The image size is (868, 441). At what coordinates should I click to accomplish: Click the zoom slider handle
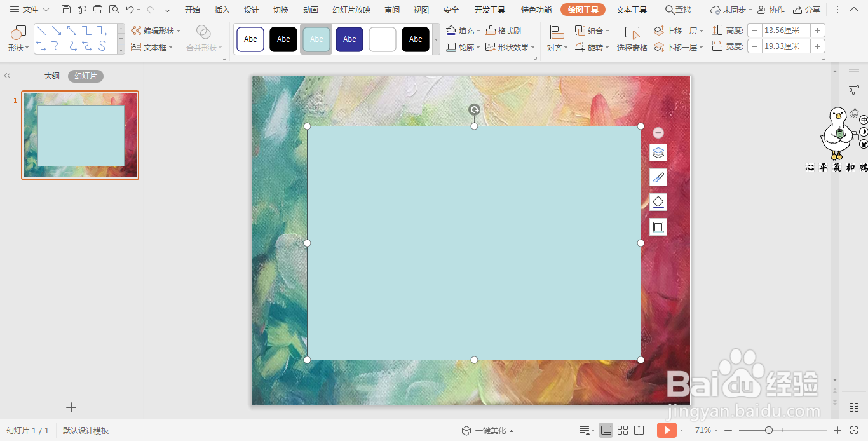point(769,430)
